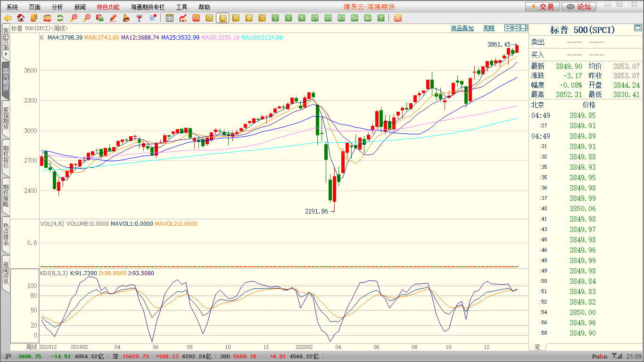Expand the 我的页面 side tab
The width and height of the screenshot is (644, 362).
pos(6,42)
